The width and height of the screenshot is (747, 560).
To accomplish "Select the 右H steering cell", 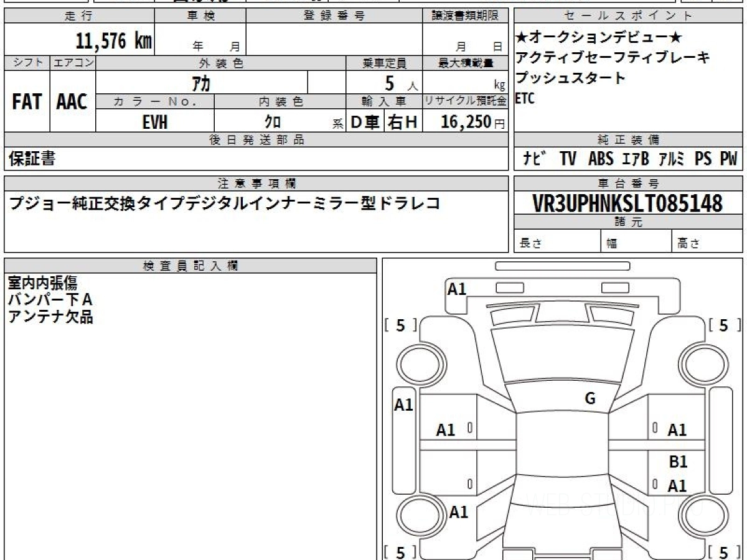I will [x=403, y=122].
